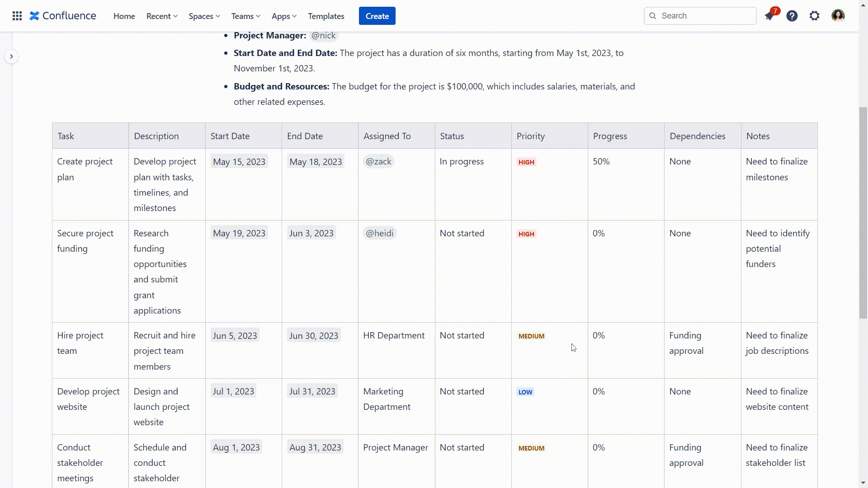Image resolution: width=868 pixels, height=488 pixels.
Task: Click the LOW priority status lozenge
Action: point(525,392)
